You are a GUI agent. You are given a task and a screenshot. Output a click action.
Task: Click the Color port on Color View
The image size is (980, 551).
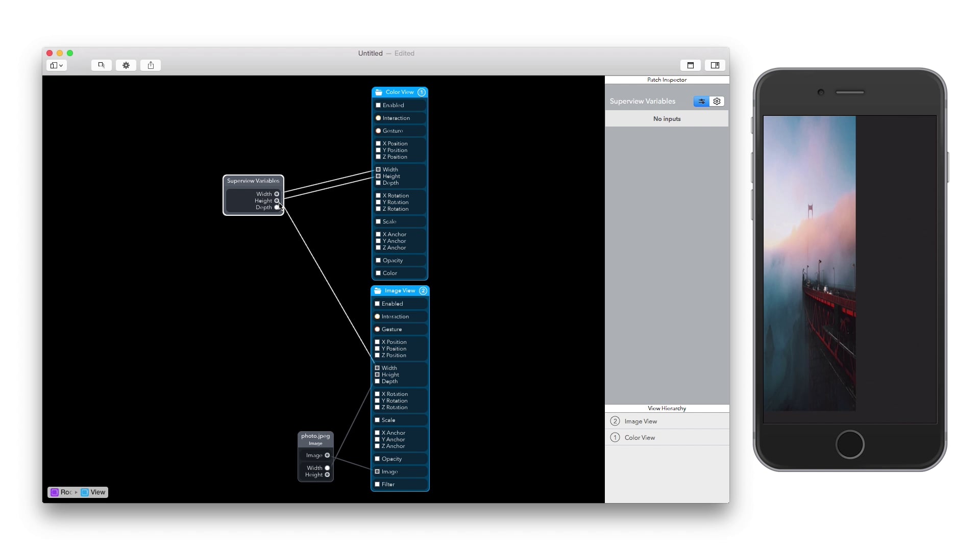click(x=378, y=273)
